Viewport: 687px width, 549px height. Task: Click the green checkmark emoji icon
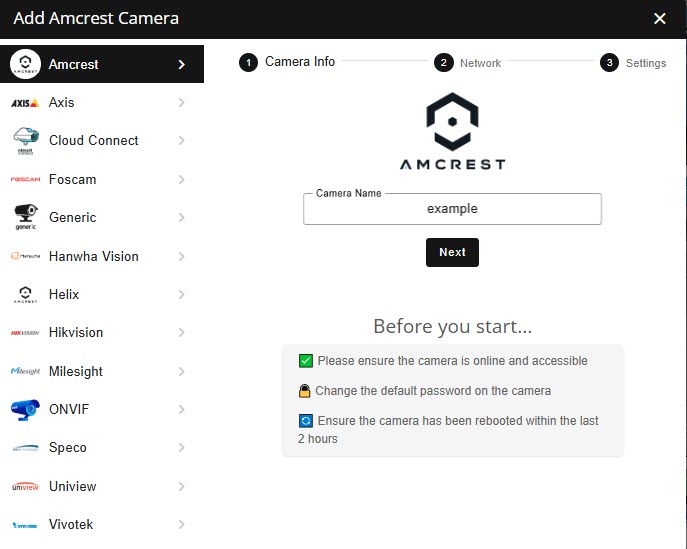(x=306, y=361)
